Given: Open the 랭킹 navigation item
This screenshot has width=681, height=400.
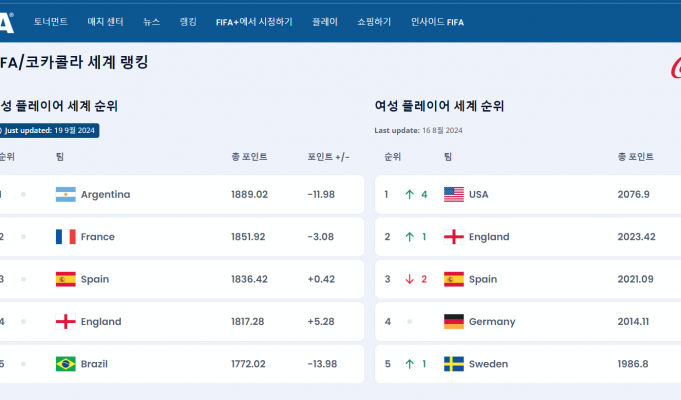Looking at the screenshot, I should [188, 21].
